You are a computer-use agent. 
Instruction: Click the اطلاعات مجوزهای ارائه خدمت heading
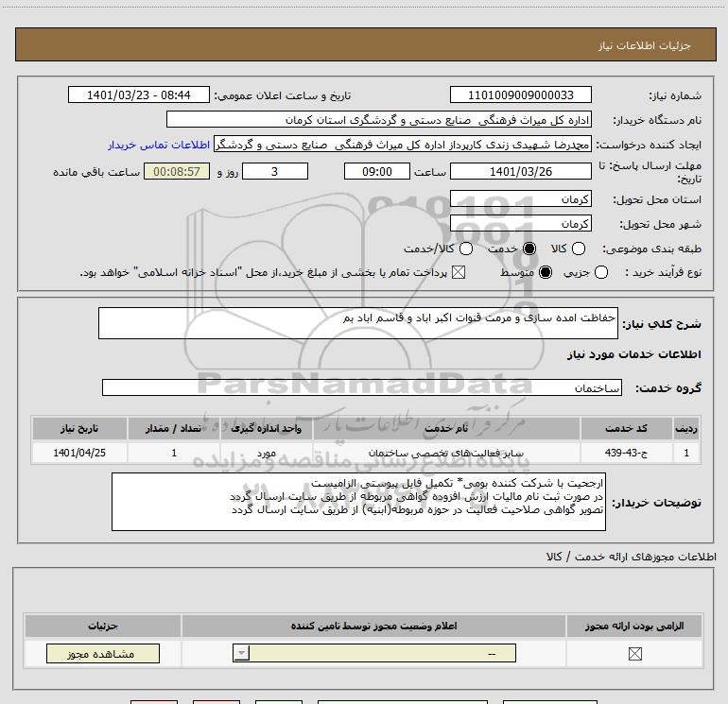[x=632, y=557]
